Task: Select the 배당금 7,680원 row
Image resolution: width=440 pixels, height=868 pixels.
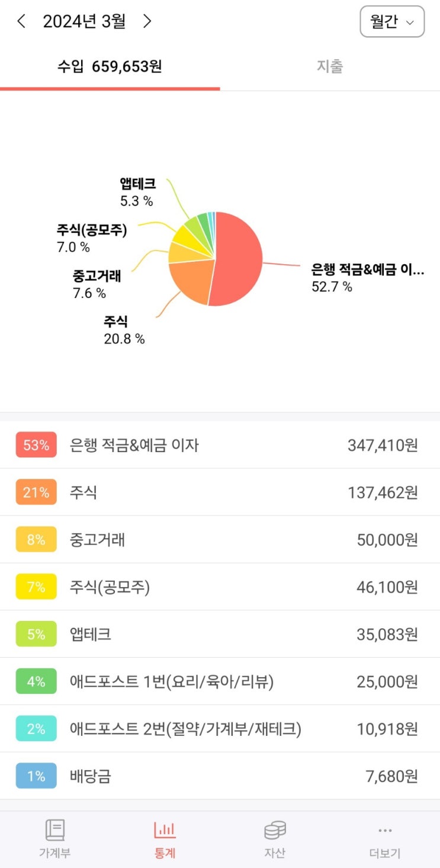Action: (219, 776)
